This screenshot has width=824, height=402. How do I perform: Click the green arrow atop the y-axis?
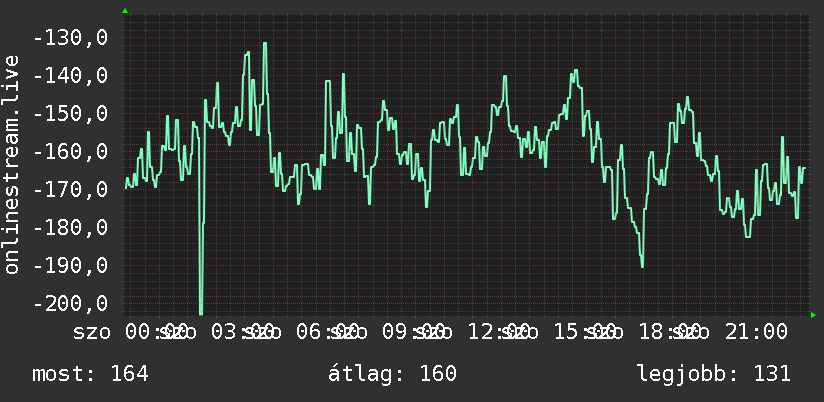pyautogui.click(x=125, y=11)
